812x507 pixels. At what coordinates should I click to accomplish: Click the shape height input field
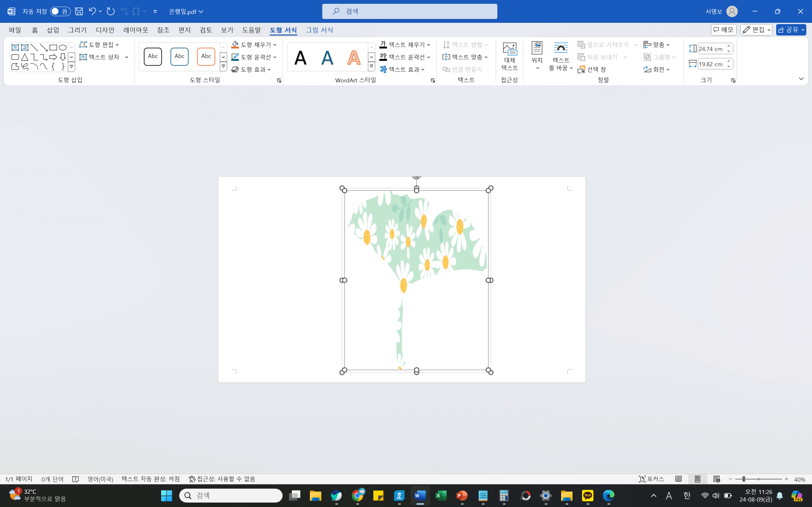pyautogui.click(x=711, y=49)
